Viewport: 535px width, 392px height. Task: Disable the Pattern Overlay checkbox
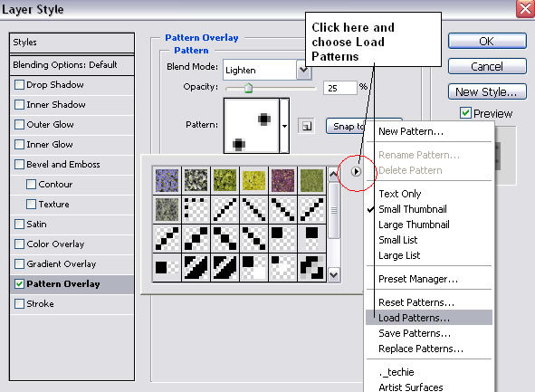[x=19, y=284]
